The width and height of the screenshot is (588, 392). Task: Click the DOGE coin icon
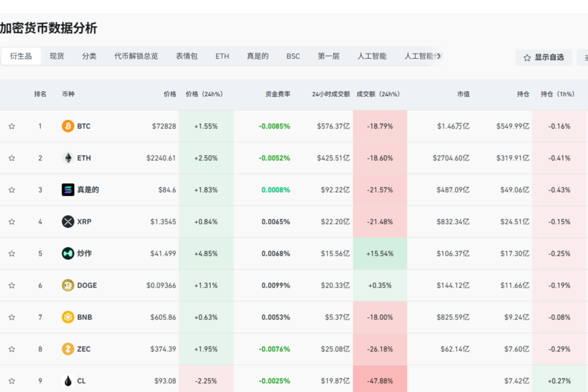[x=68, y=286]
